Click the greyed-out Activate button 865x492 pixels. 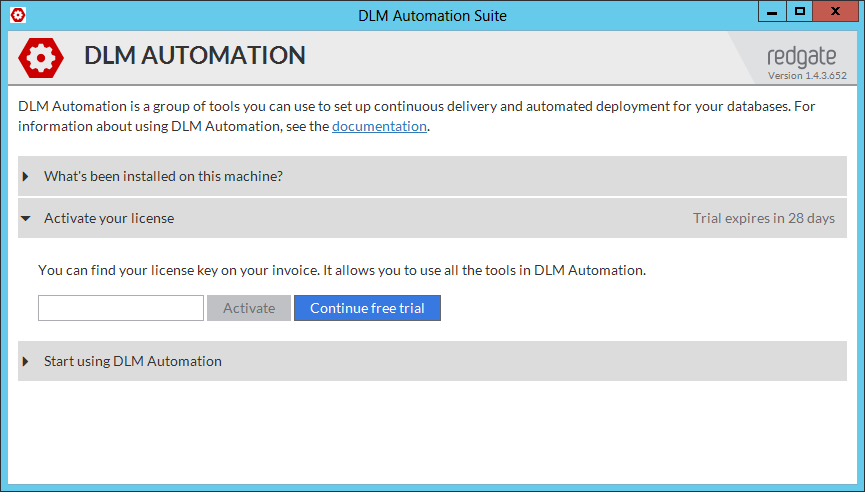pyautogui.click(x=249, y=308)
